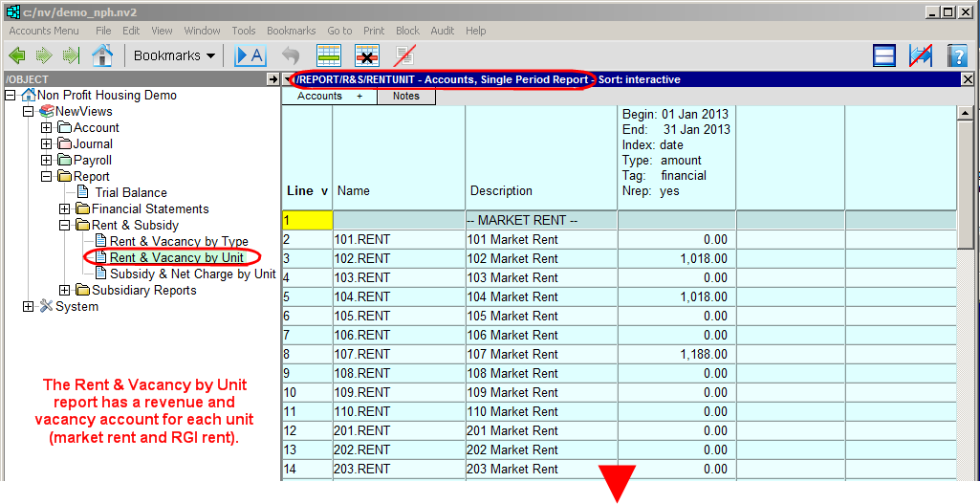The height and width of the screenshot is (504, 980).
Task: Click the green table grid icon
Action: point(329,55)
